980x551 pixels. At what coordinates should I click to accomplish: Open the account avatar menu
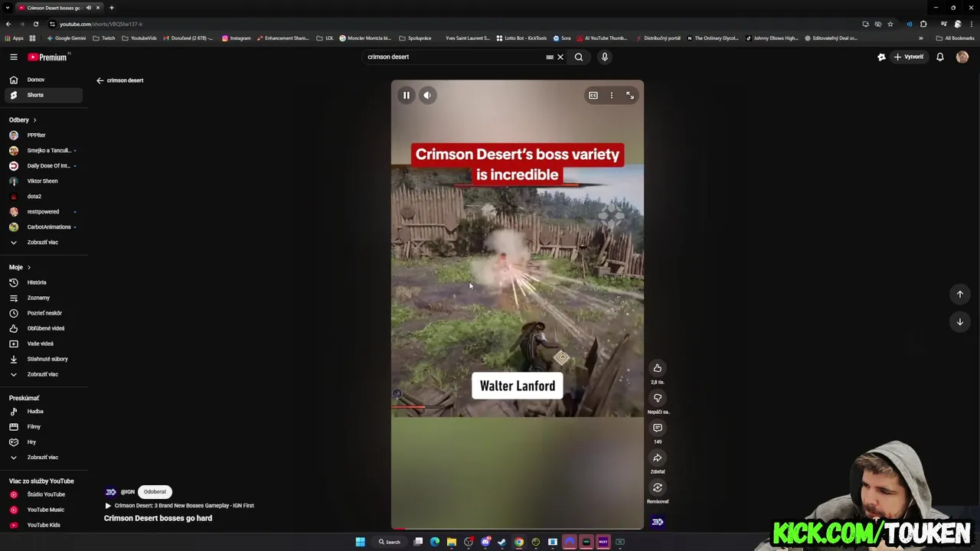pos(962,57)
